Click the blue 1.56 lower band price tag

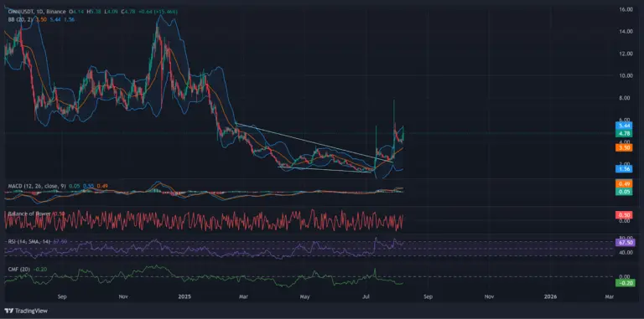(x=624, y=169)
